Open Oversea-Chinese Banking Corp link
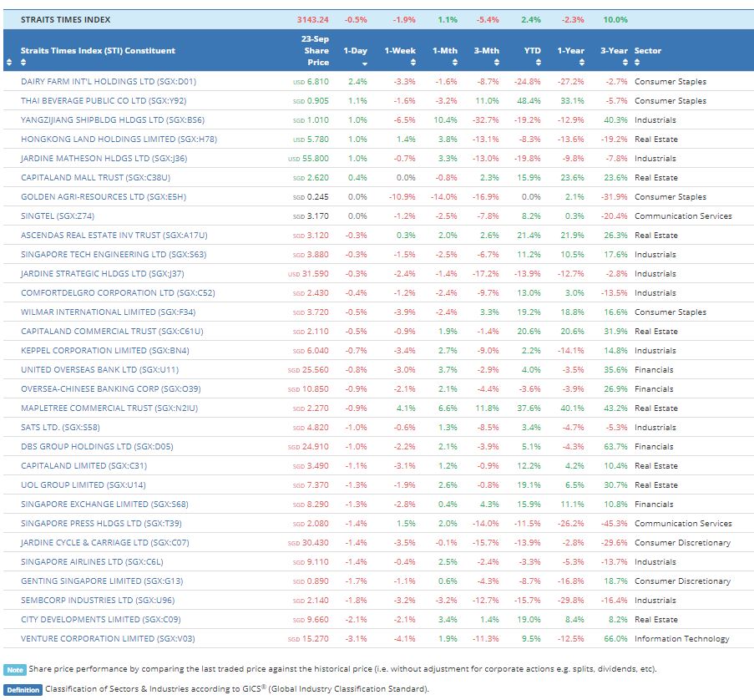The height and width of the screenshot is (700, 754). click(x=110, y=389)
